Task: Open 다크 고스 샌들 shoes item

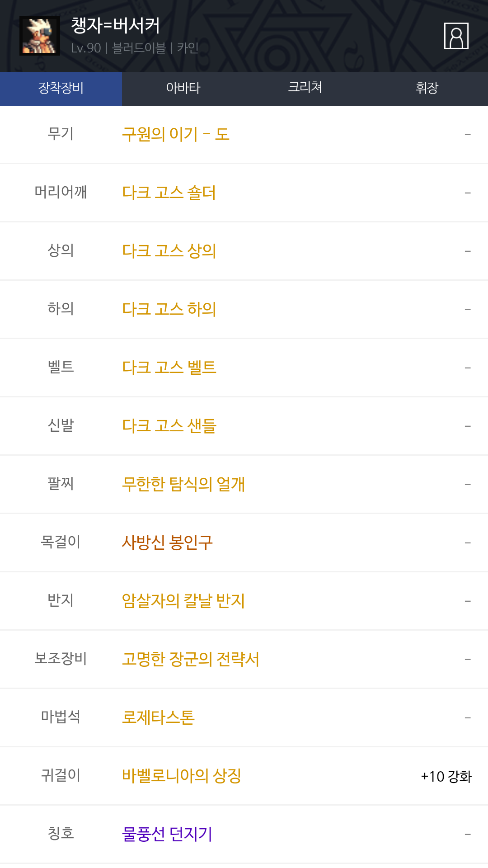Action: click(x=169, y=426)
